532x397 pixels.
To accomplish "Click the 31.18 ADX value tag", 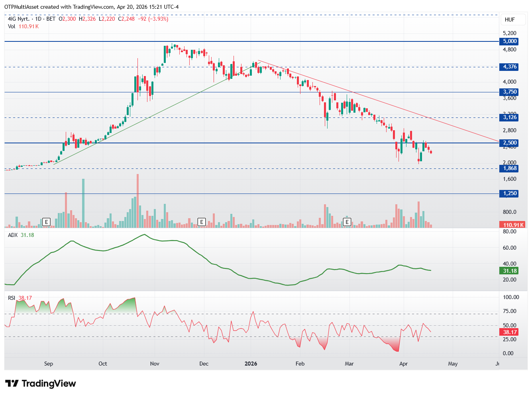I will 509,271.
